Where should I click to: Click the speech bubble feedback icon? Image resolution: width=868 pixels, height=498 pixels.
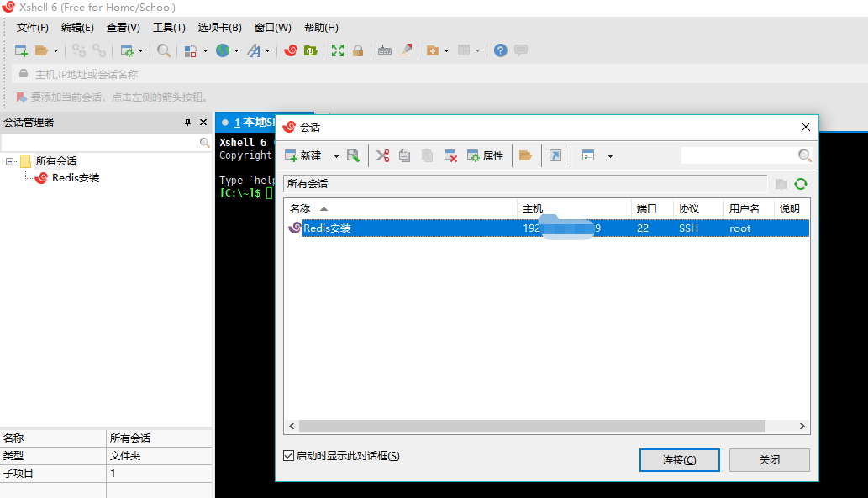tap(520, 50)
